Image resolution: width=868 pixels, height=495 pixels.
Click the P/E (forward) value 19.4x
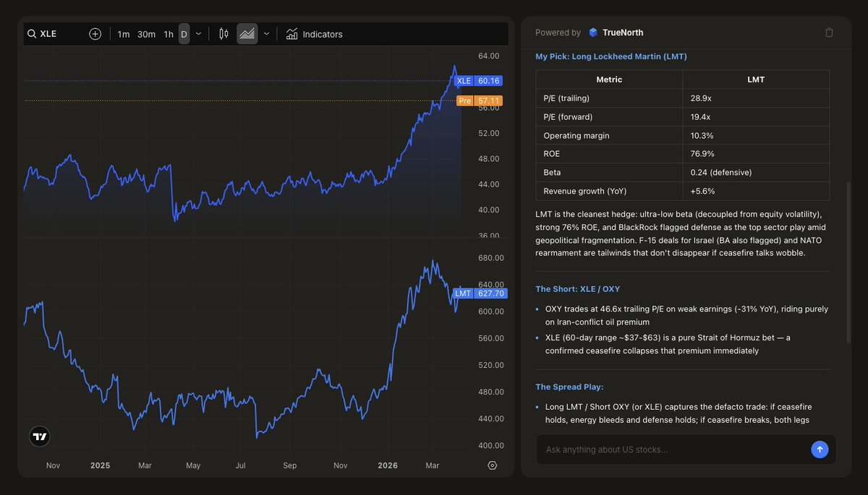pos(700,116)
